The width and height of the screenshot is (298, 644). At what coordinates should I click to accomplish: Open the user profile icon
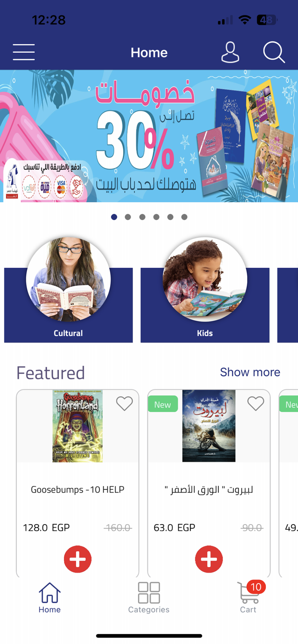(x=230, y=52)
